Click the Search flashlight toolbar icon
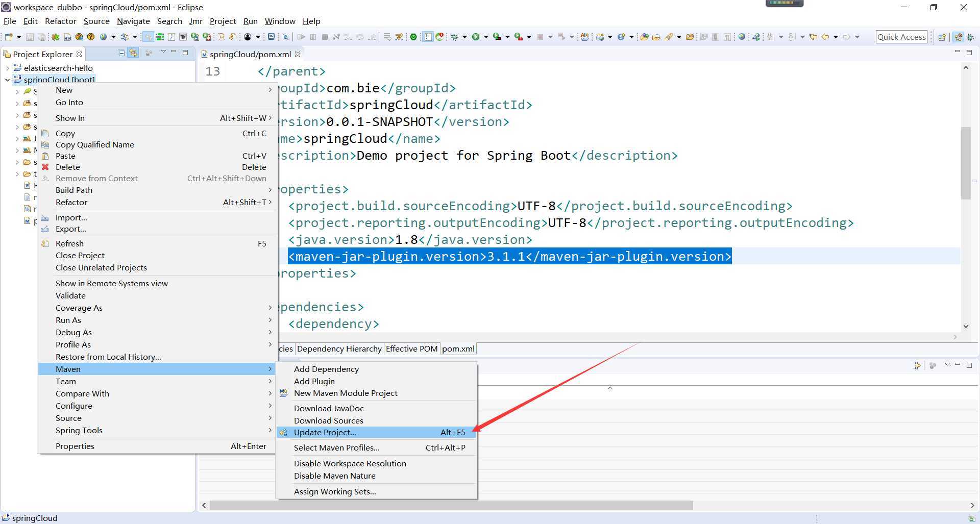 669,37
